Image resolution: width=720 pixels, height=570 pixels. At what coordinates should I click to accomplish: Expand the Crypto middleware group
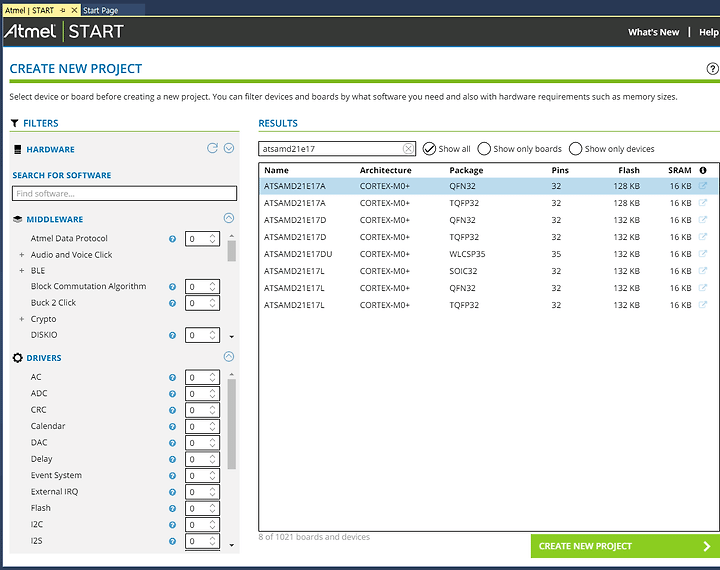point(22,319)
